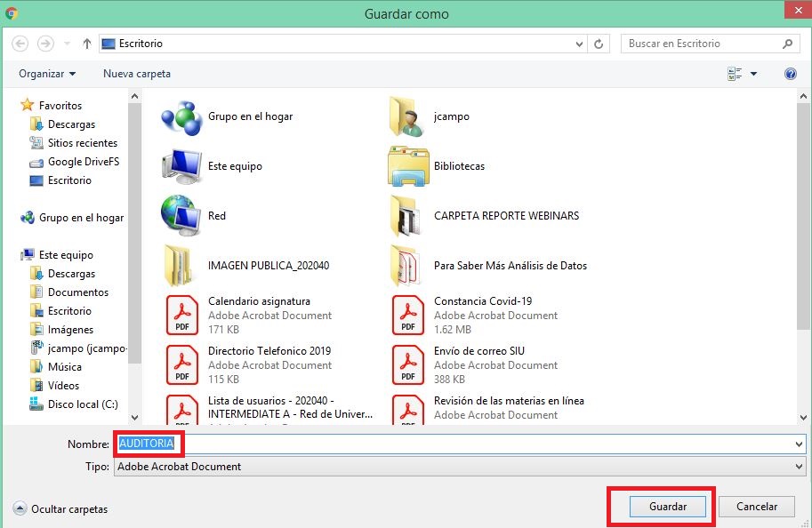The width and height of the screenshot is (812, 528).
Task: Open the Organizar dropdown menu
Action: point(47,74)
